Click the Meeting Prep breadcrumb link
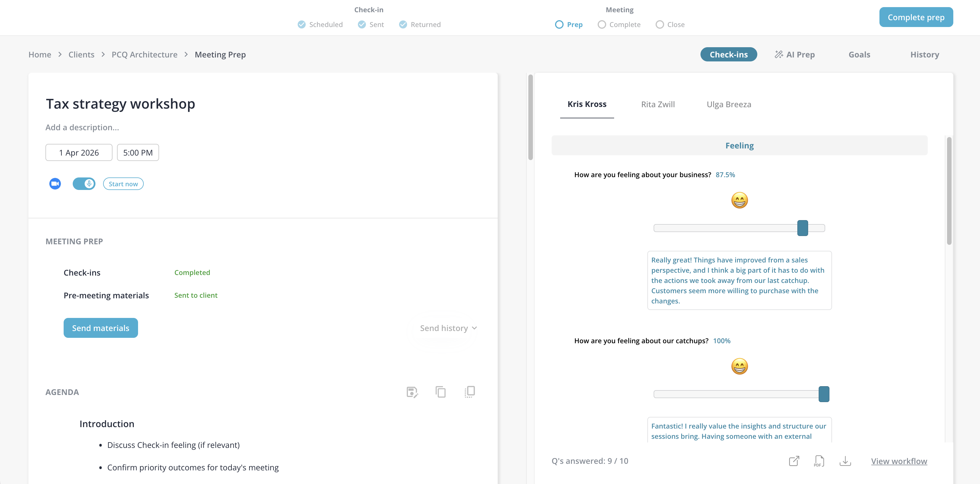 tap(220, 54)
